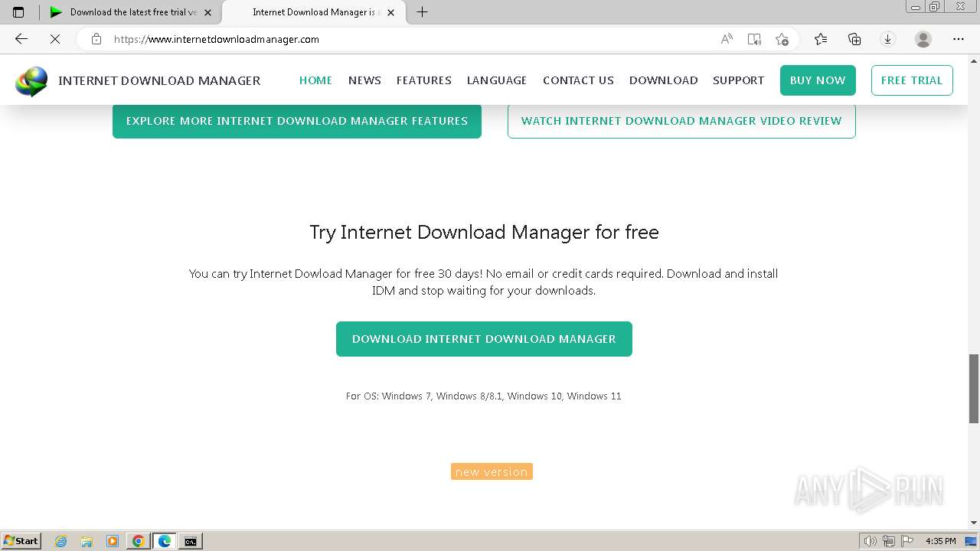Screen dimensions: 980x551
Task: Click the browser back arrow
Action: (x=21, y=39)
